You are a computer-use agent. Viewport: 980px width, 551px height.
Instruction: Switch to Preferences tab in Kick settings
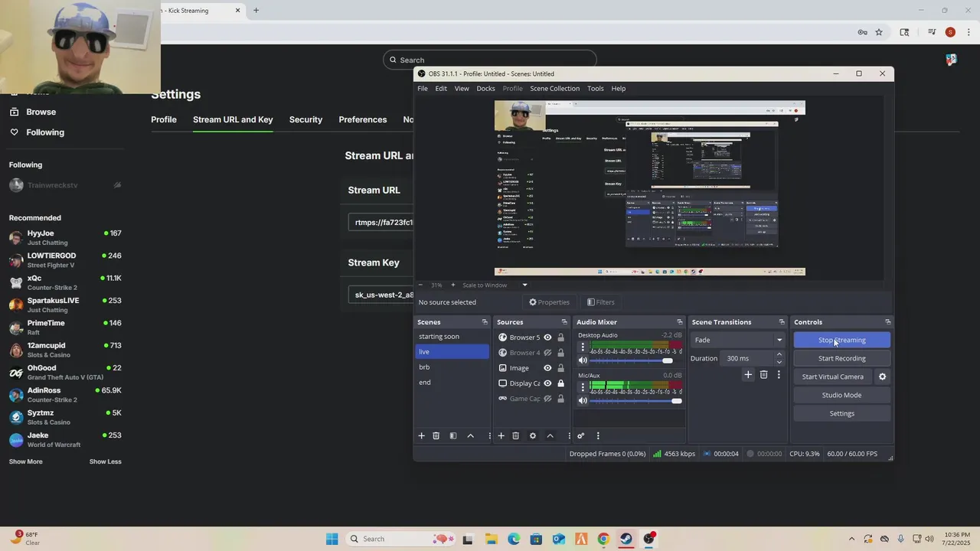pyautogui.click(x=363, y=119)
